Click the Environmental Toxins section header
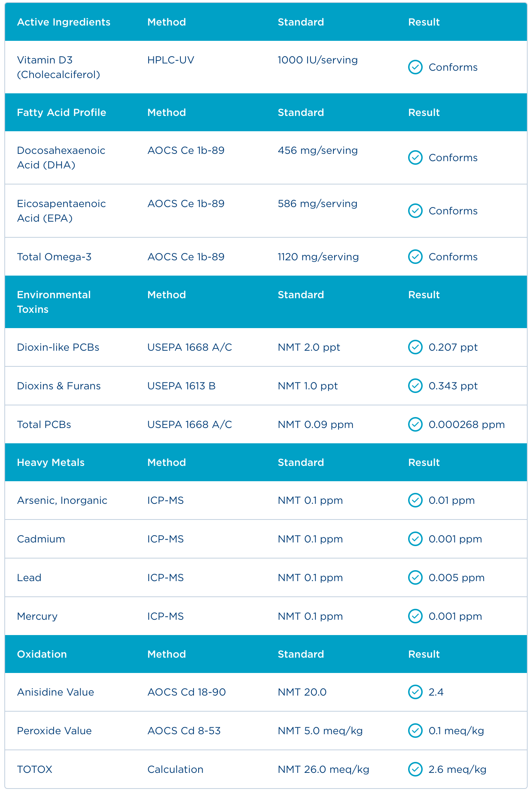The height and width of the screenshot is (794, 532). [54, 302]
